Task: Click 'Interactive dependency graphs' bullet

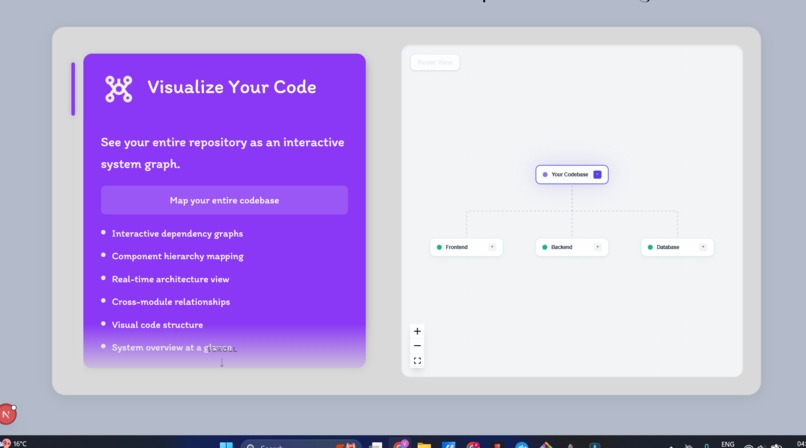Action: 177,234
